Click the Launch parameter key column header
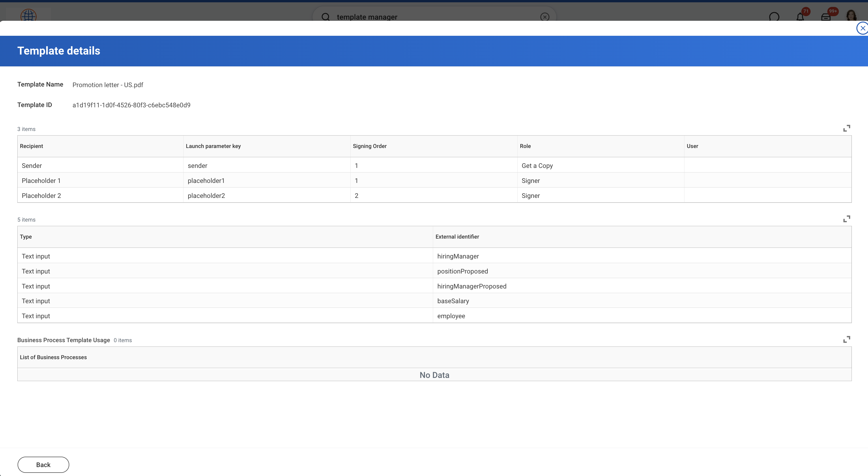Screen dimensions: 868x476 pos(213,146)
